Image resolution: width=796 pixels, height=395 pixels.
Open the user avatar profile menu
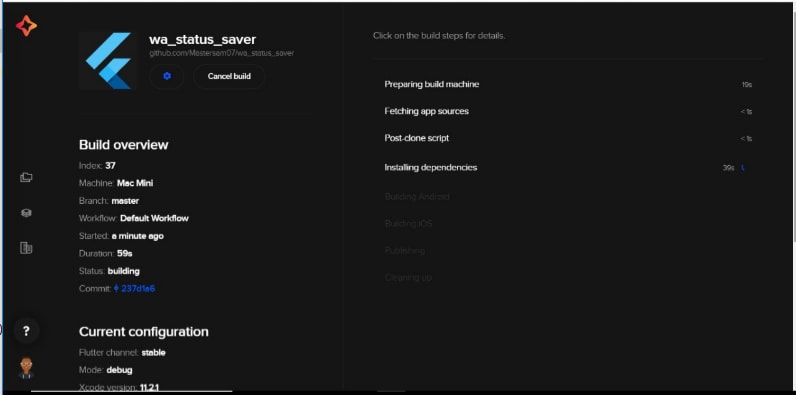coord(26,368)
